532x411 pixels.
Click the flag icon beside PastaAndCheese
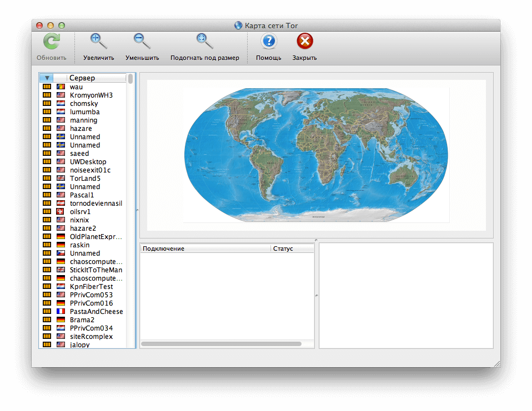(61, 311)
